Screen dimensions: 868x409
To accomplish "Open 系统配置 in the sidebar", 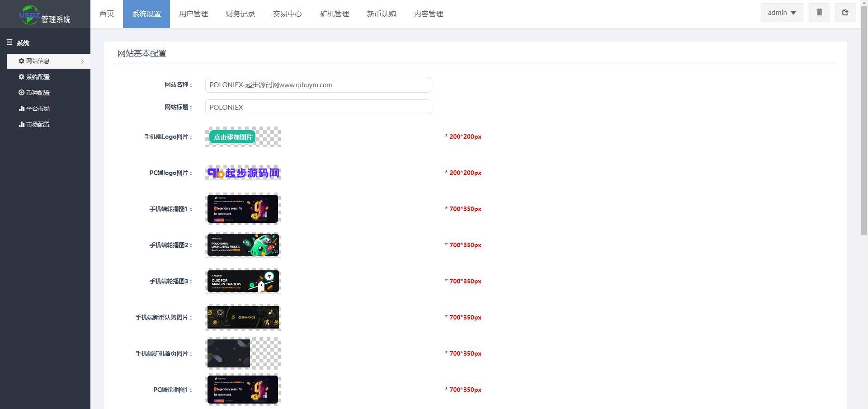I will point(48,77).
